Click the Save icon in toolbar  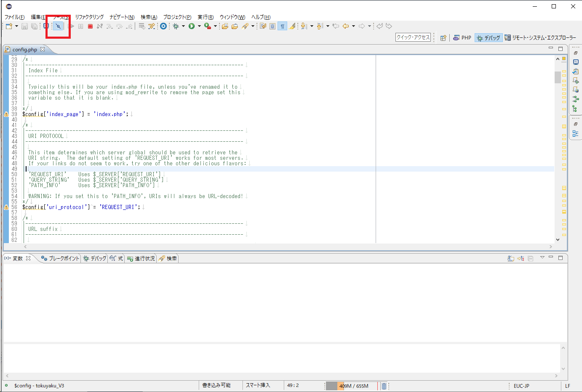point(24,26)
